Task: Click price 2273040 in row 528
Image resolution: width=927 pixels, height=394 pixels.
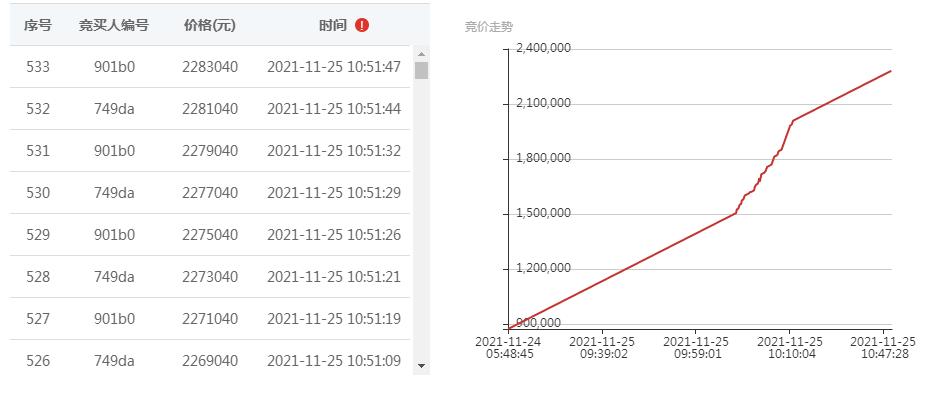Action: pos(210,277)
